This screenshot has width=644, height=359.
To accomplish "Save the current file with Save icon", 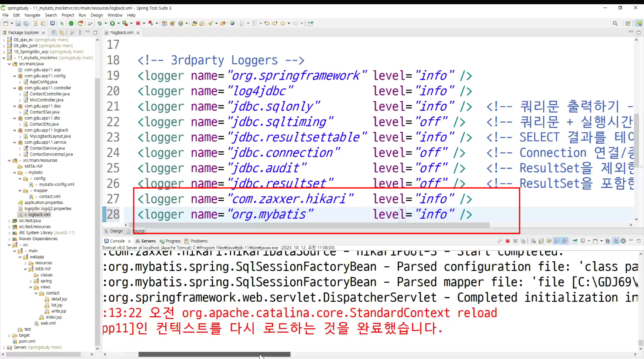I will pos(18,24).
